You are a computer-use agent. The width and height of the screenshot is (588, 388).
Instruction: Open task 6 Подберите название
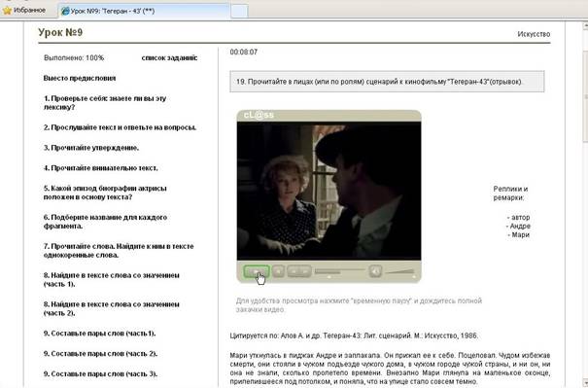pos(105,222)
